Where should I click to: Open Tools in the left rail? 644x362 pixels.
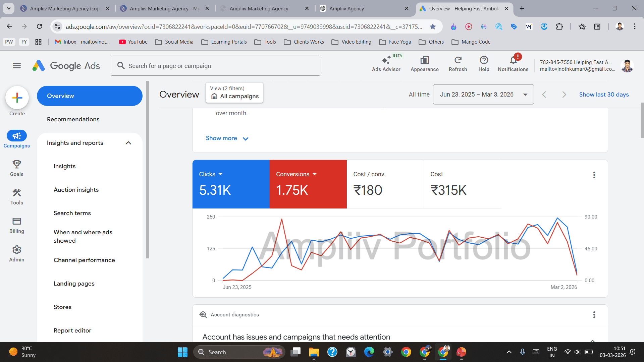pos(17,196)
